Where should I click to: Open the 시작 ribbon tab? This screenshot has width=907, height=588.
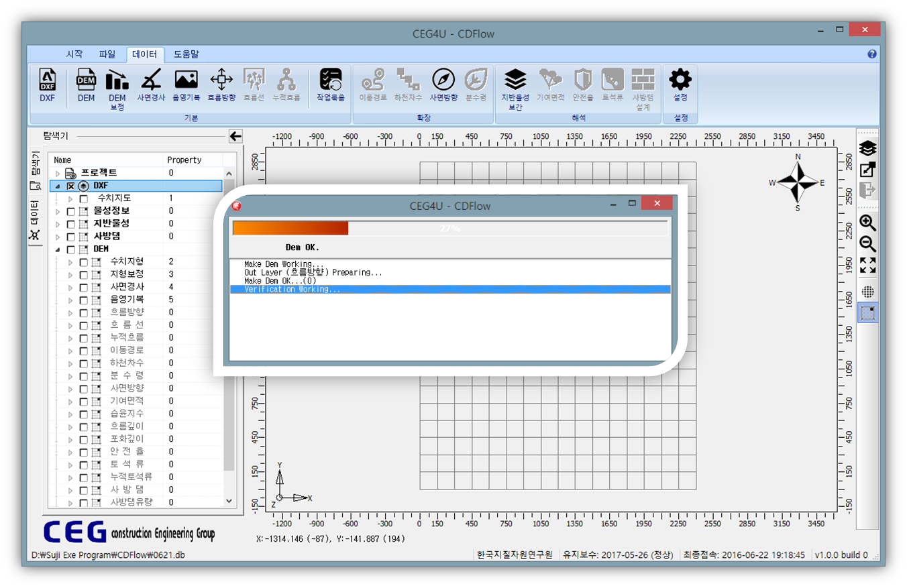click(x=74, y=54)
